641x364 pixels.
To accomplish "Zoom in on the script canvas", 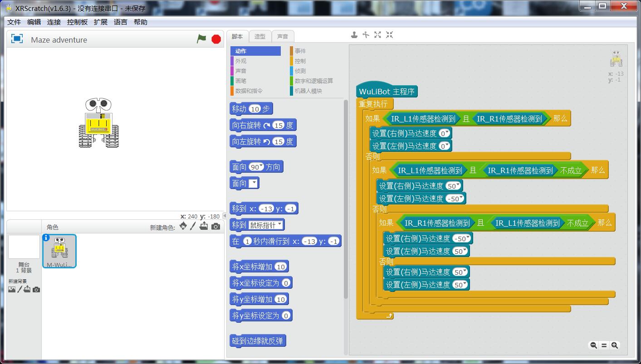I will [x=615, y=345].
